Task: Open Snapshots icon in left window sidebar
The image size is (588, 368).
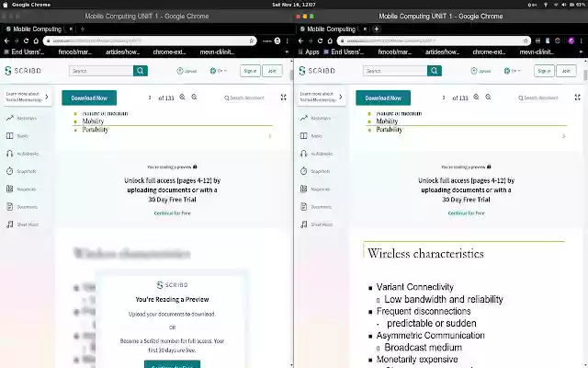Action: (x=10, y=171)
